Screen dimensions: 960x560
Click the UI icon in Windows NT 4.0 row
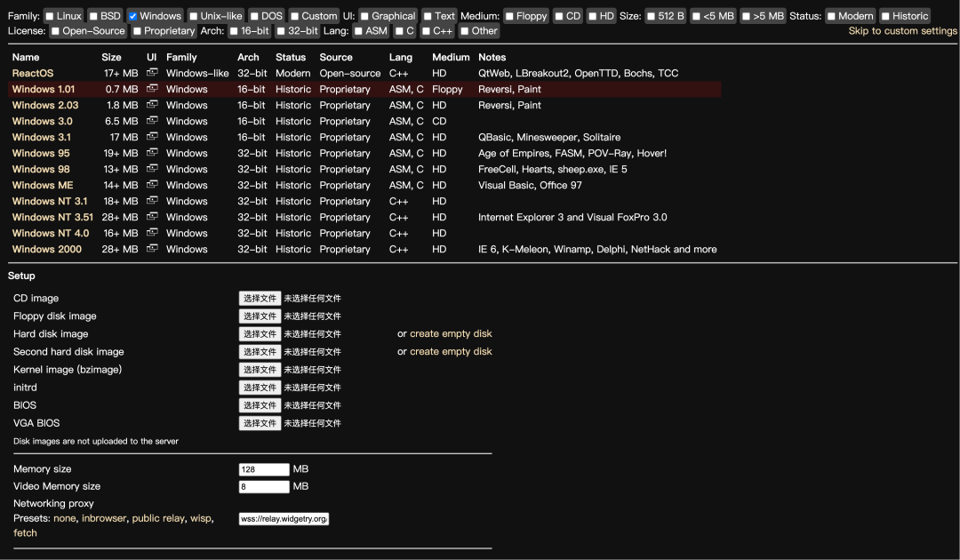coord(152,233)
